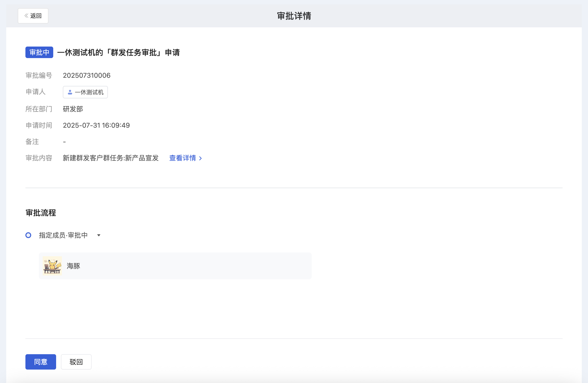Open the 查看详情 link
The width and height of the screenshot is (588, 383).
(182, 158)
